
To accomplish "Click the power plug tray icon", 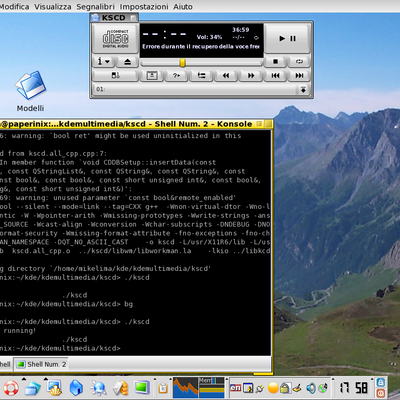I will (x=260, y=388).
